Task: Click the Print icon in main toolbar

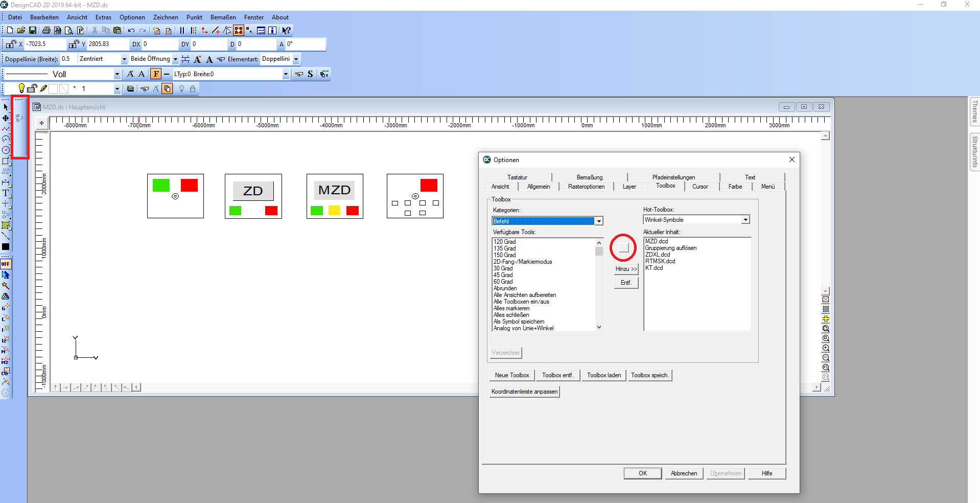Action: coord(46,31)
